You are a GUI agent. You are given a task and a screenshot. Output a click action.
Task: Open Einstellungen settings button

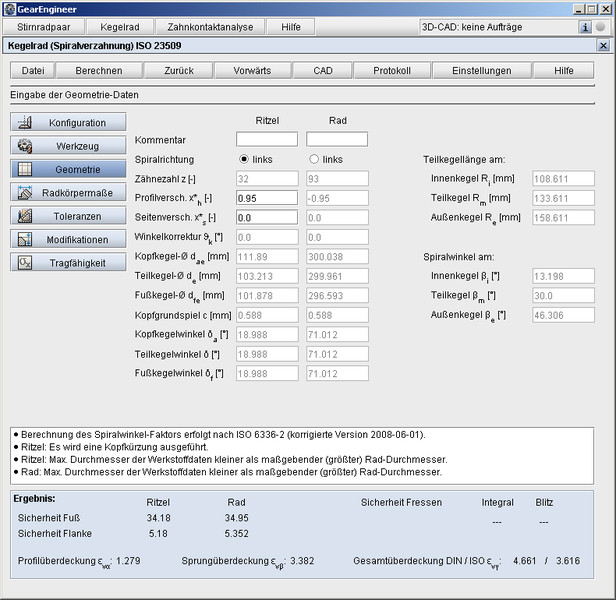point(481,71)
